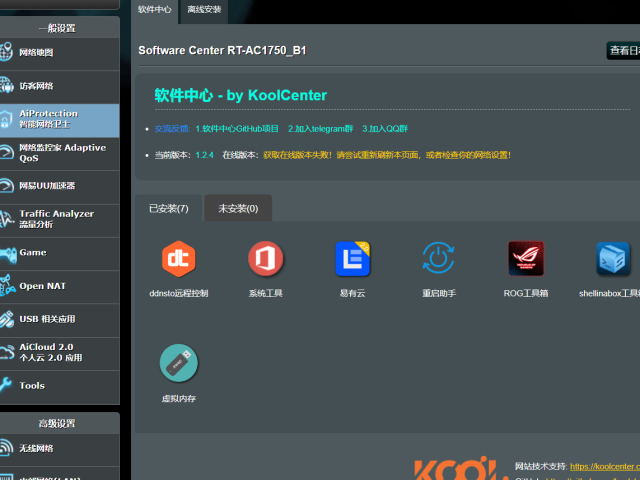Open the 虚拟内存 USB icon
640x480 pixels.
pyautogui.click(x=178, y=363)
